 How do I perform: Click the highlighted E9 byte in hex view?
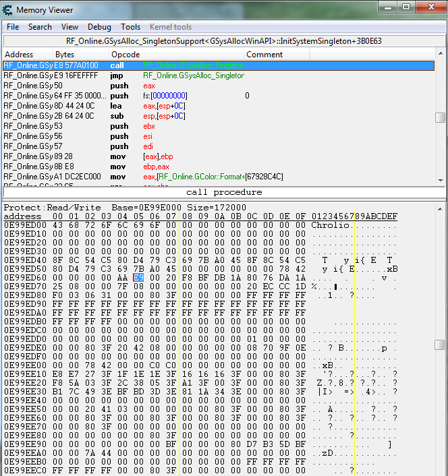138,278
